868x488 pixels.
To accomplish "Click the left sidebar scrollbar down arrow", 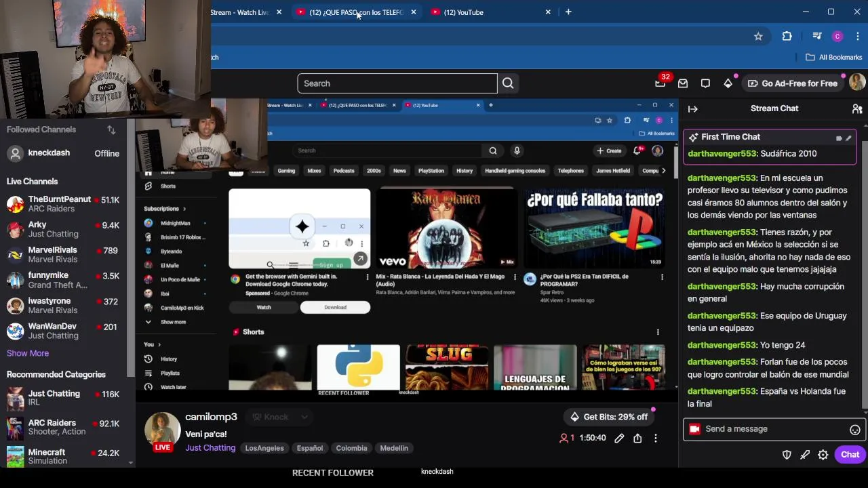I will (131, 462).
